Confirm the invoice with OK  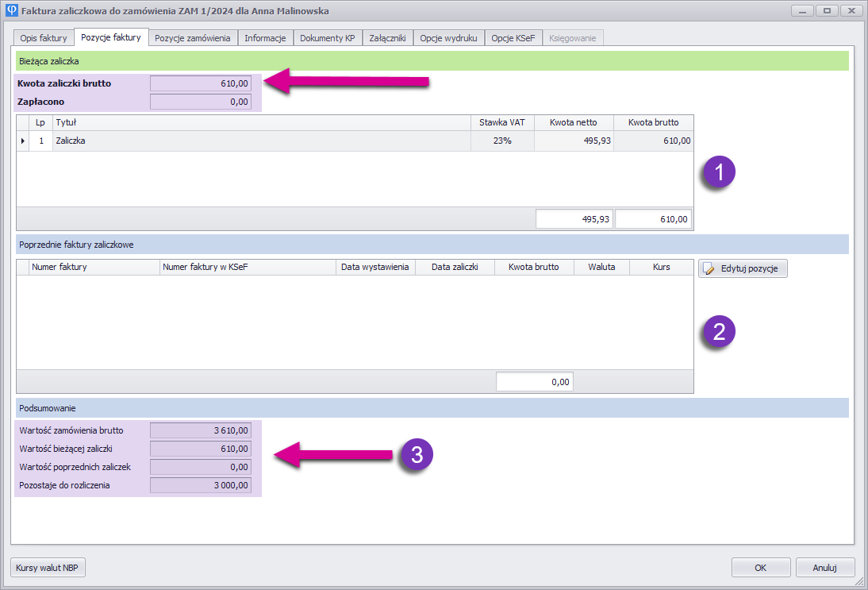click(x=760, y=568)
